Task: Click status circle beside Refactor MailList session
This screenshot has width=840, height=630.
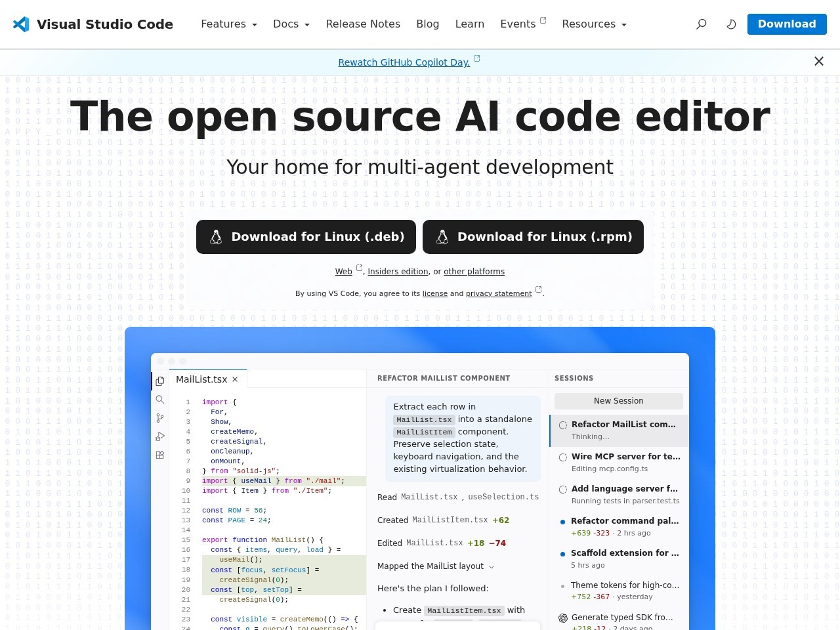Action: [x=563, y=425]
